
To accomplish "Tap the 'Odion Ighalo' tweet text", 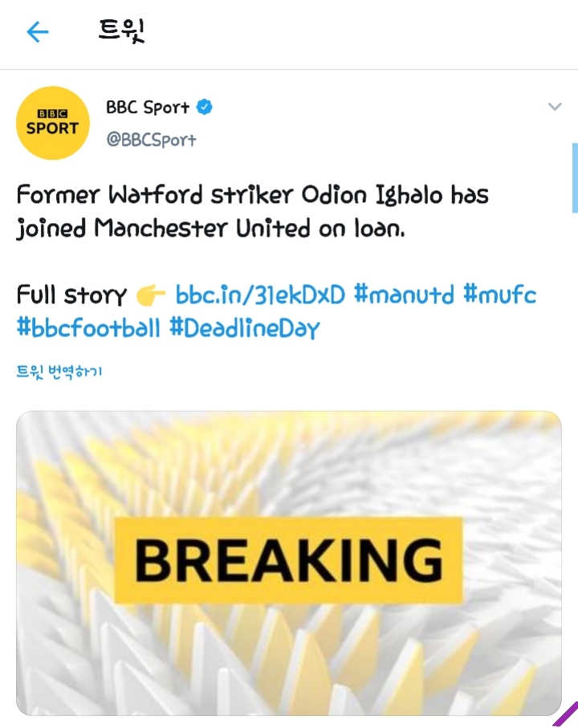I will tap(357, 196).
